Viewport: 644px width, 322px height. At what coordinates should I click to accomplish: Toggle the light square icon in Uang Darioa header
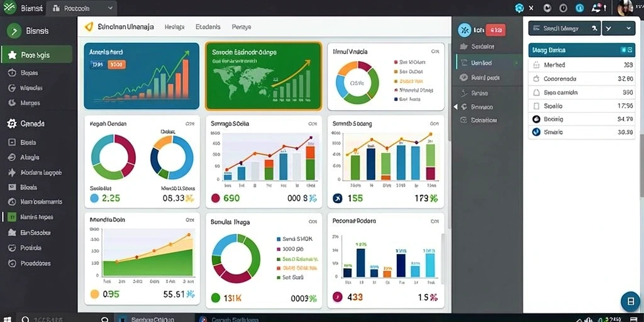pos(623,50)
